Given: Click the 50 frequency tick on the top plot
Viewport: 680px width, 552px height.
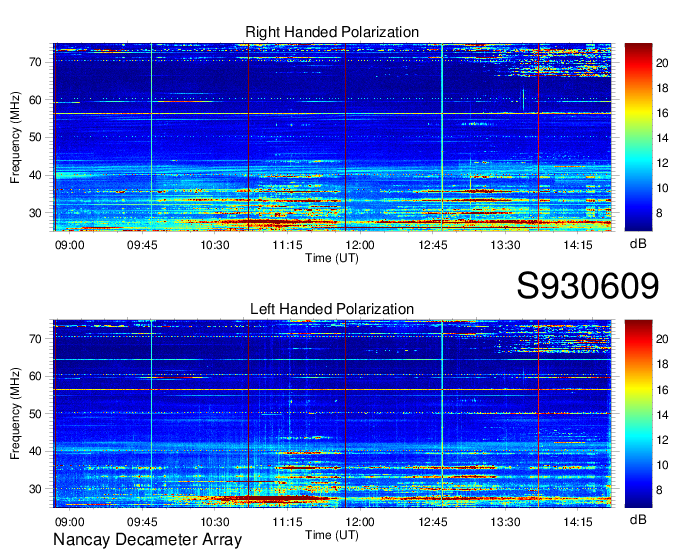Looking at the screenshot, I should point(36,137).
